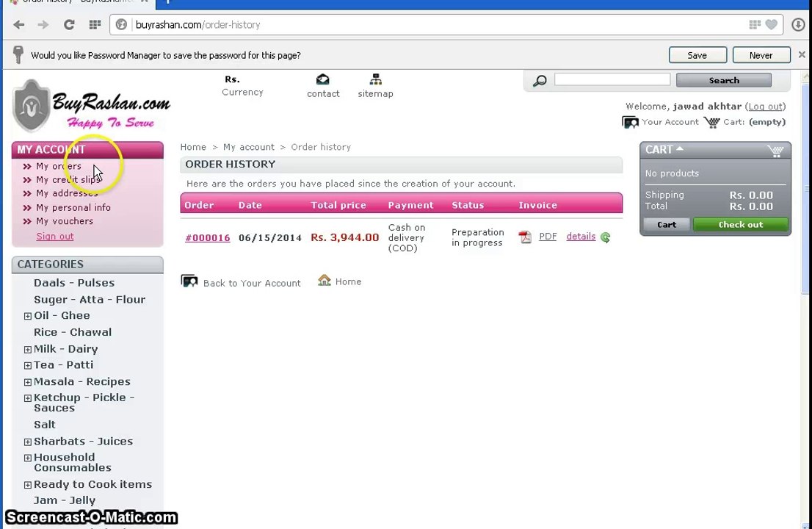Collapse the CART block arrow
Viewport: 812px width, 529px height.
[680, 148]
